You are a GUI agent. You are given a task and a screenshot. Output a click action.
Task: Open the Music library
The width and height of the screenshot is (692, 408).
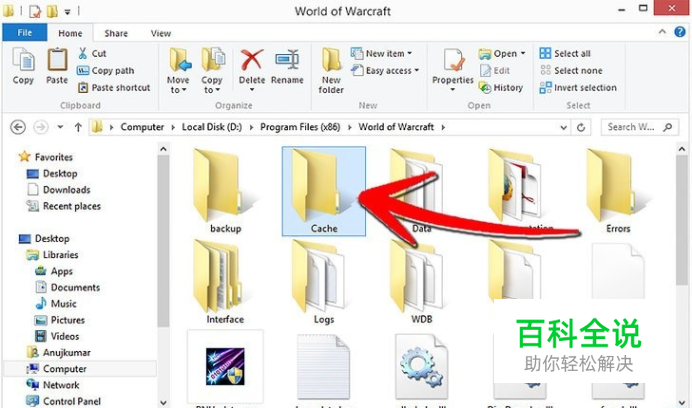pyautogui.click(x=56, y=304)
